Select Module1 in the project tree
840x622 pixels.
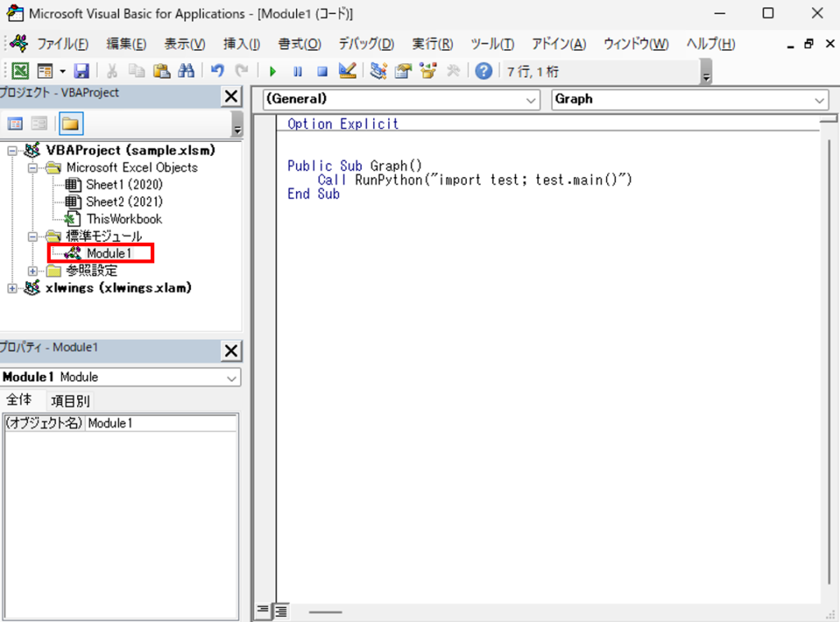point(109,253)
